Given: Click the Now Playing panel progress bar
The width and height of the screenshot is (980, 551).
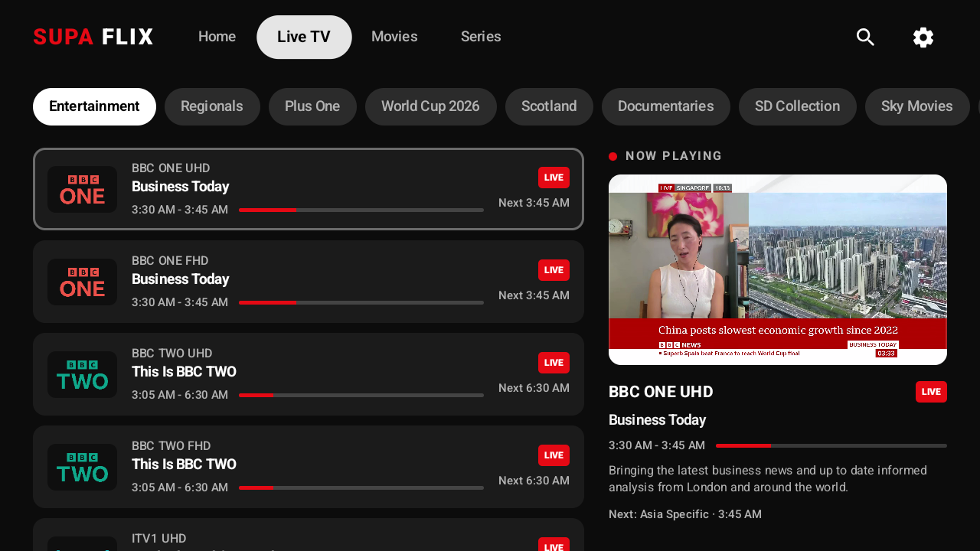Looking at the screenshot, I should pyautogui.click(x=831, y=445).
